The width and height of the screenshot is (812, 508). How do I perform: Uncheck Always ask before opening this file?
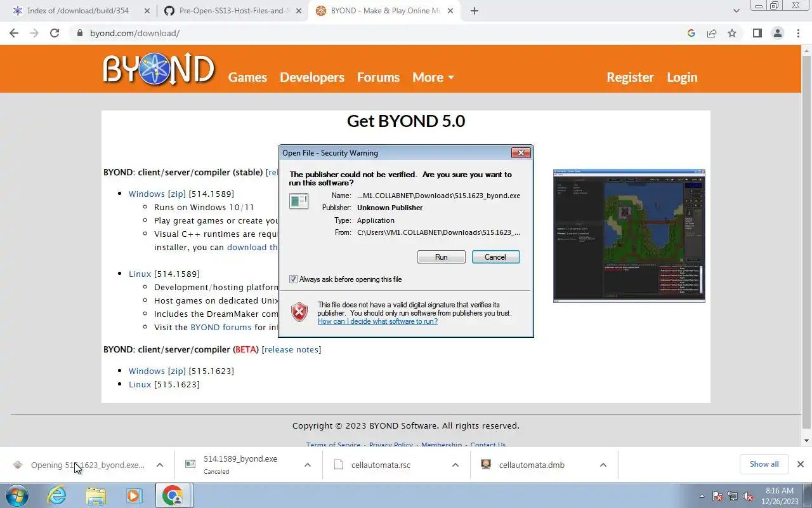click(293, 279)
